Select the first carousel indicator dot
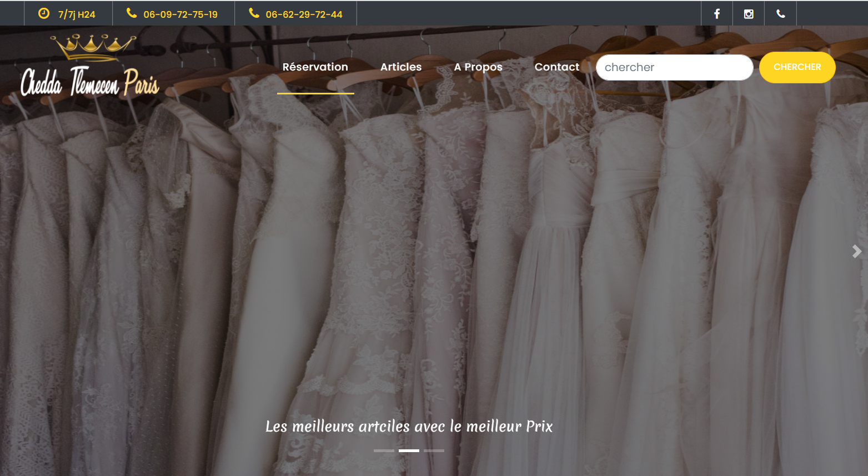The image size is (868, 476). point(385,450)
